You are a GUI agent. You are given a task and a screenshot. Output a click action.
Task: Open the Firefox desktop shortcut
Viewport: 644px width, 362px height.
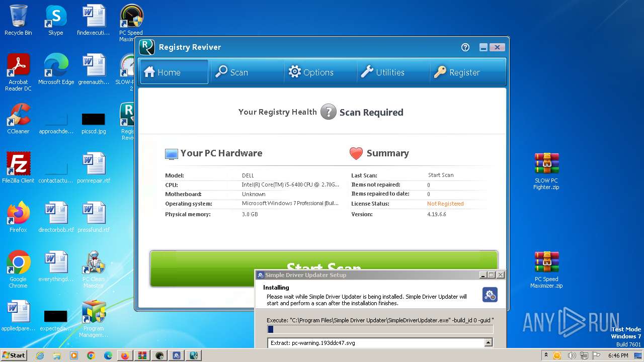click(x=18, y=217)
